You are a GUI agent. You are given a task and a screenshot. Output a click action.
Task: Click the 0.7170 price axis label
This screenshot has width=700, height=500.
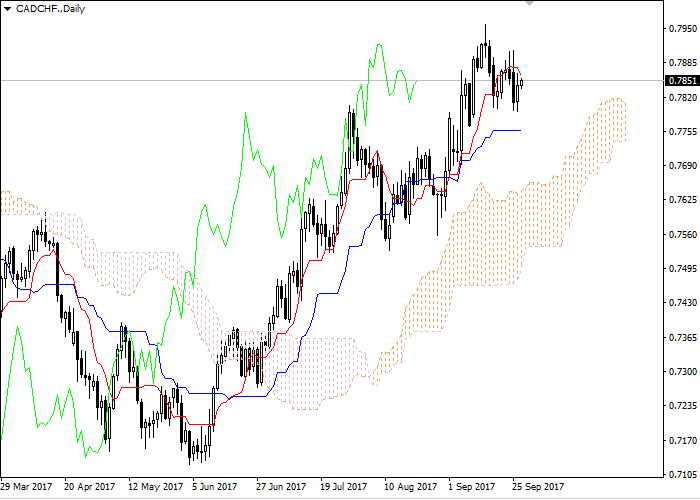click(x=682, y=441)
